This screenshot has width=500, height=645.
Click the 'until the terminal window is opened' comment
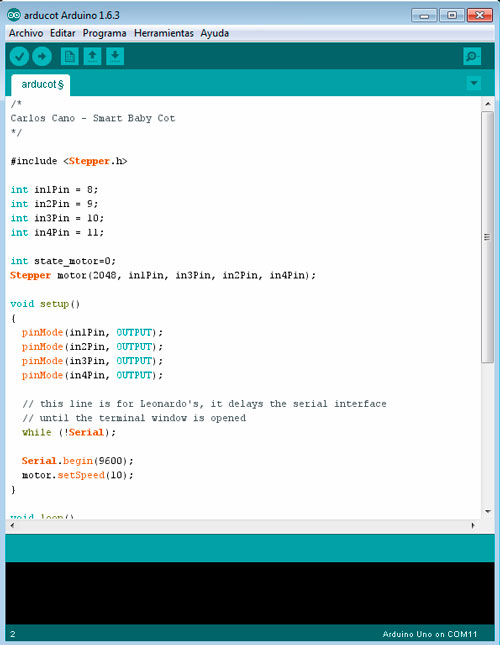(134, 418)
